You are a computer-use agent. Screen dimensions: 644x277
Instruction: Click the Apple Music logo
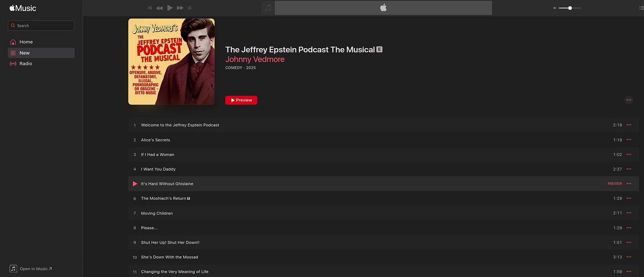point(23,8)
